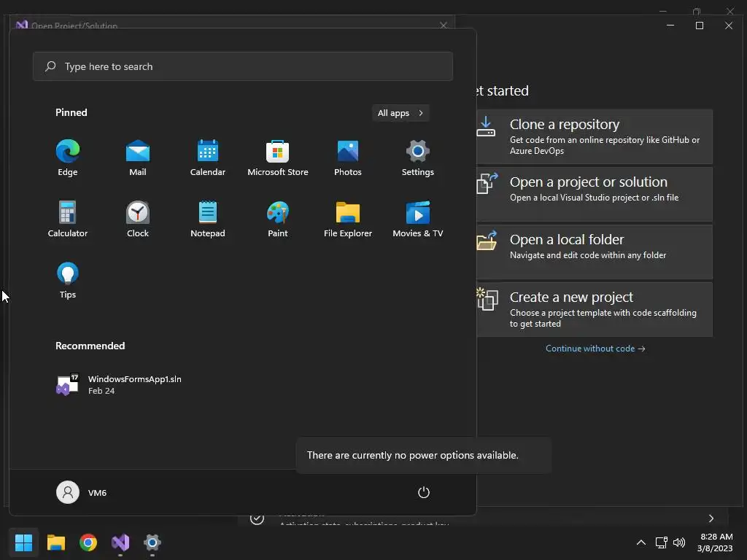The image size is (747, 560).
Task: Expand the All apps list
Action: [x=400, y=113]
